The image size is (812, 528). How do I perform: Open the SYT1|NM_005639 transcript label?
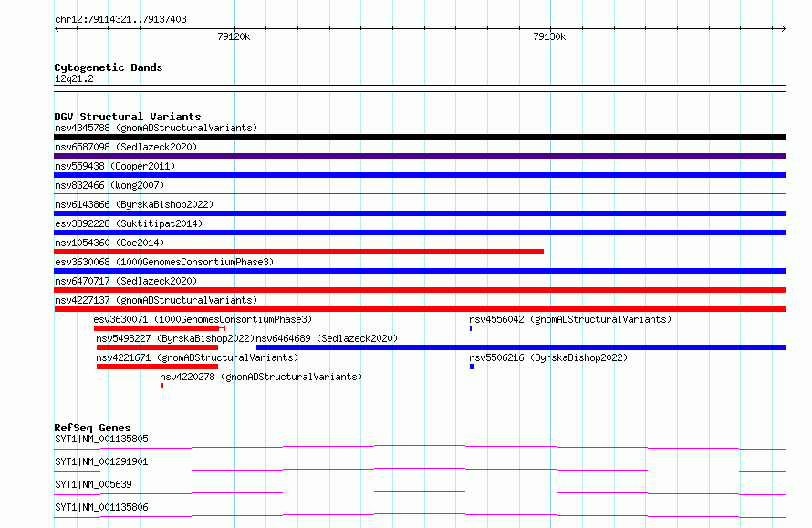click(93, 484)
